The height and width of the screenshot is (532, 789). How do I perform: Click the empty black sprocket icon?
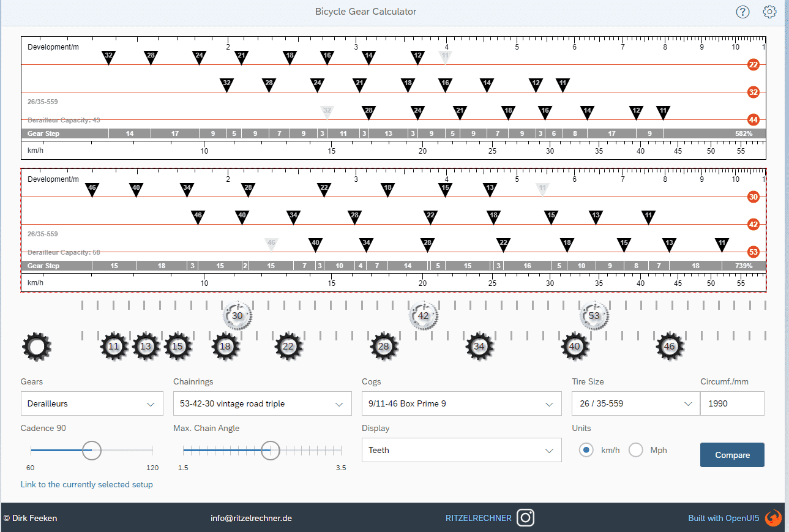coord(37,347)
